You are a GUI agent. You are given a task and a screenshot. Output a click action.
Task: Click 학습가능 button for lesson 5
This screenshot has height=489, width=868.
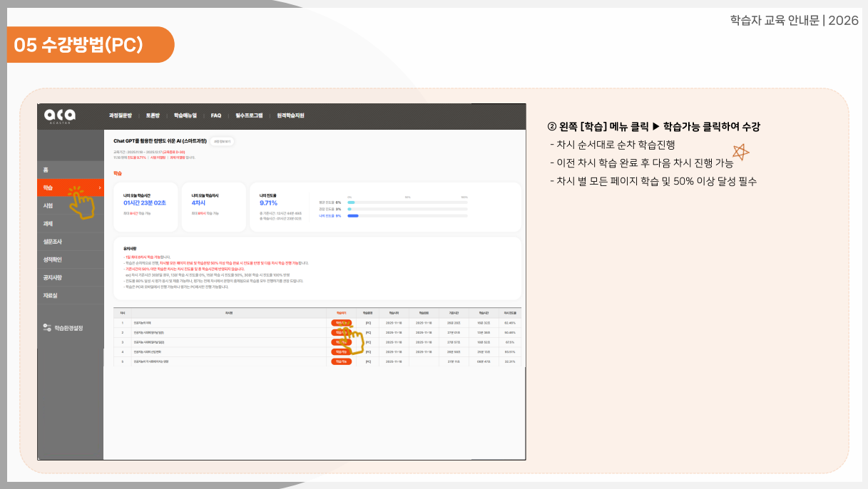click(x=341, y=362)
